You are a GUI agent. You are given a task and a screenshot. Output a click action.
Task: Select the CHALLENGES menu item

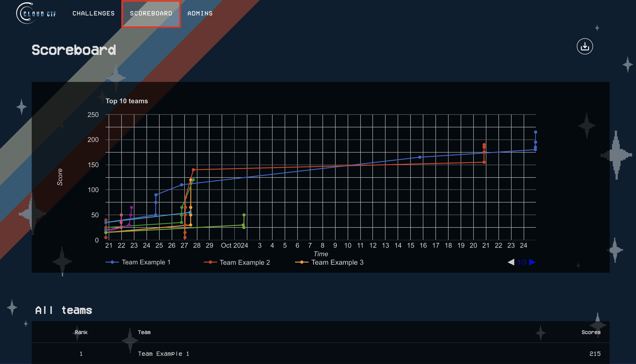tap(93, 13)
